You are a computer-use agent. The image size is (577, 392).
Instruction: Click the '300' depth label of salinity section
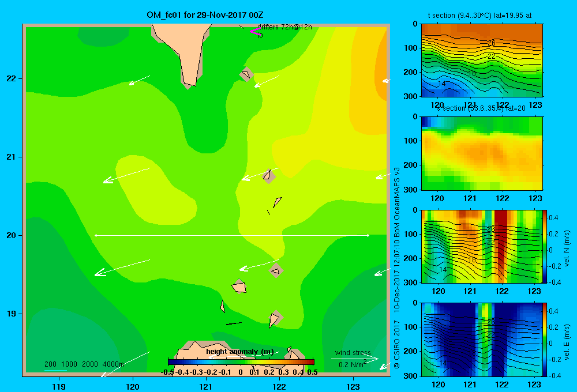point(411,190)
